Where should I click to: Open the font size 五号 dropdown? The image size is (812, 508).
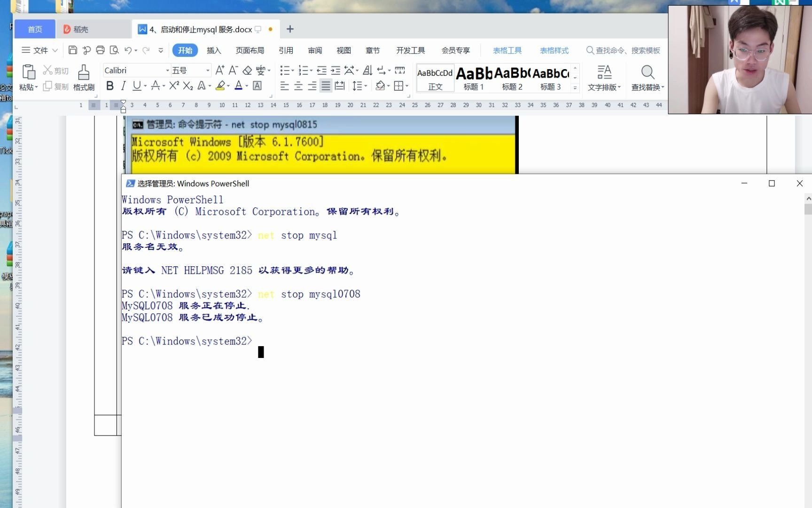tap(207, 70)
